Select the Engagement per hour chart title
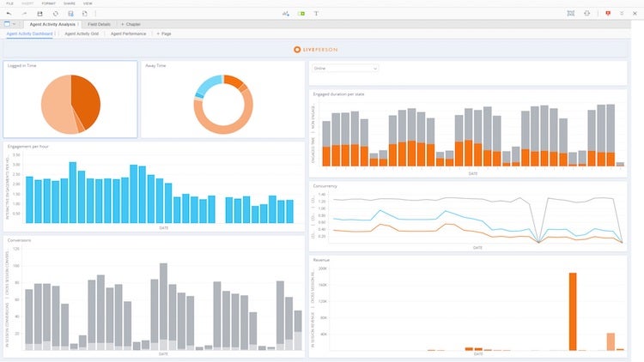 28,147
